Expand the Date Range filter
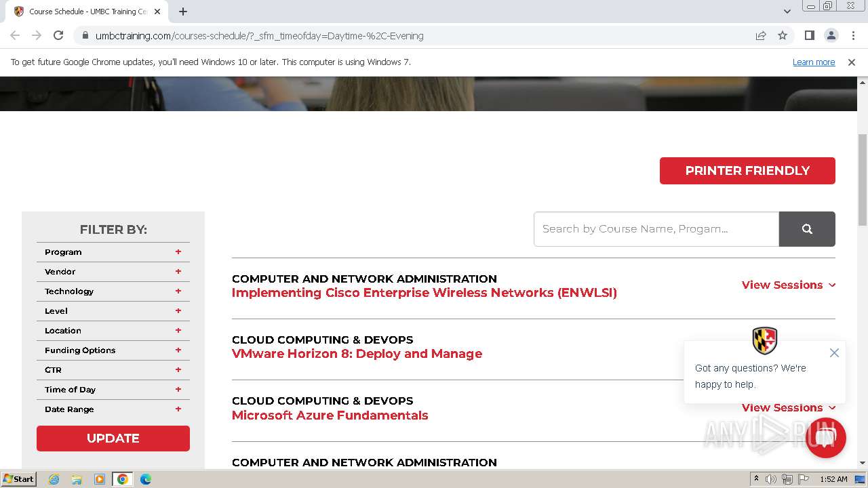Viewport: 868px width, 488px height. click(x=113, y=409)
